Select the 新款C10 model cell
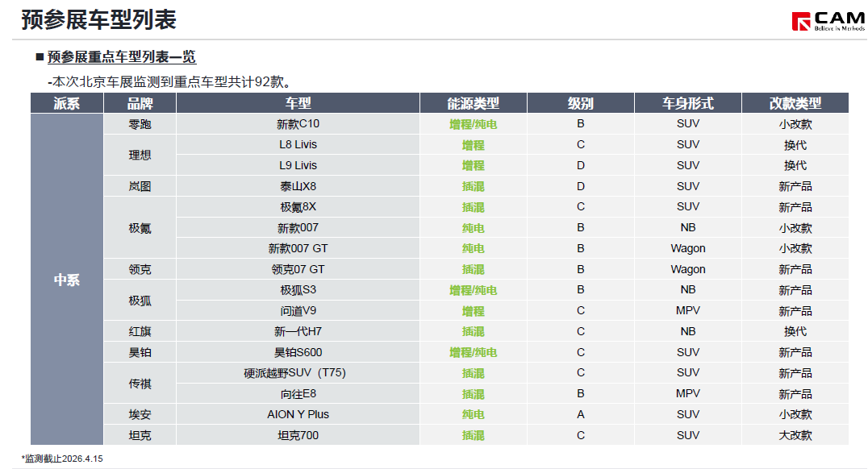 (298, 124)
